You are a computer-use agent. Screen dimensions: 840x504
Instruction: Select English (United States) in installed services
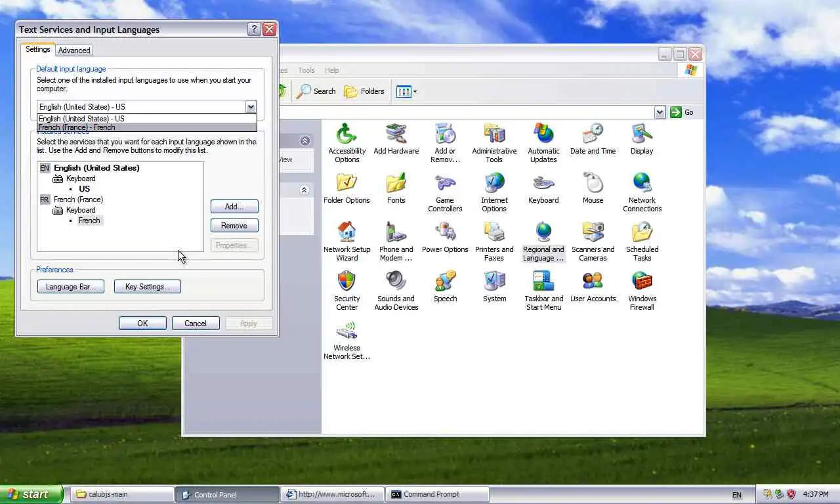point(96,168)
